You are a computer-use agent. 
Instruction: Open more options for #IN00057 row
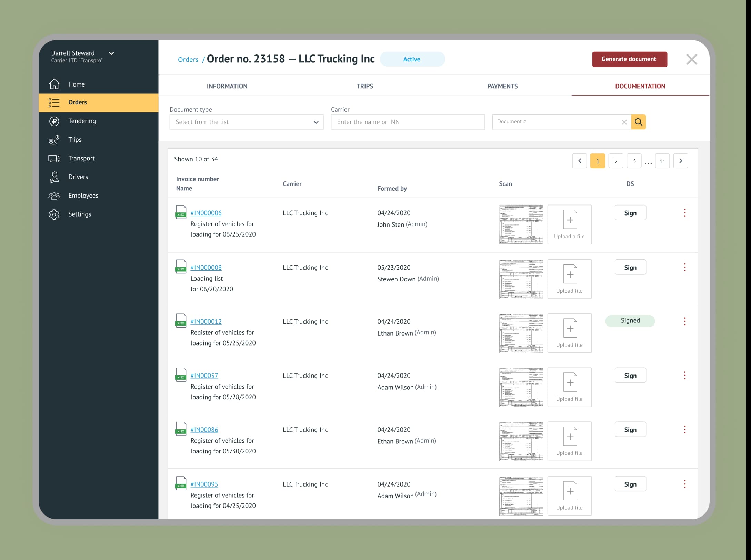[685, 376]
